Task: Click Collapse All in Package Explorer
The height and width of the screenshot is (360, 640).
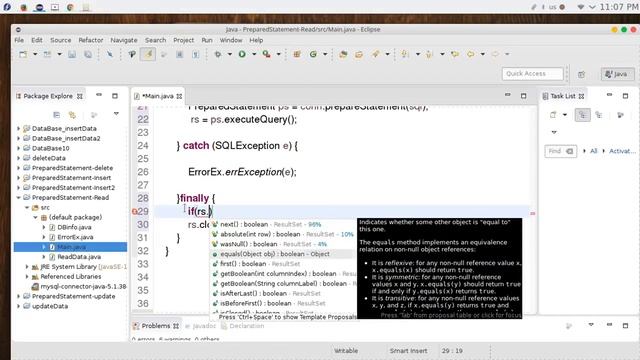Action: tap(56, 115)
